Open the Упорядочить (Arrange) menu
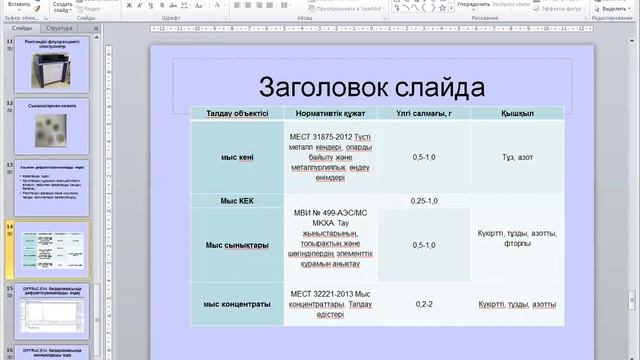The image size is (640, 360). (473, 6)
